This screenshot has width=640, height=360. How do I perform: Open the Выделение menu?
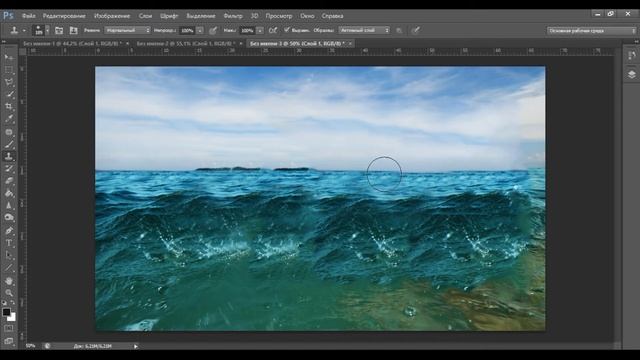[x=201, y=16]
